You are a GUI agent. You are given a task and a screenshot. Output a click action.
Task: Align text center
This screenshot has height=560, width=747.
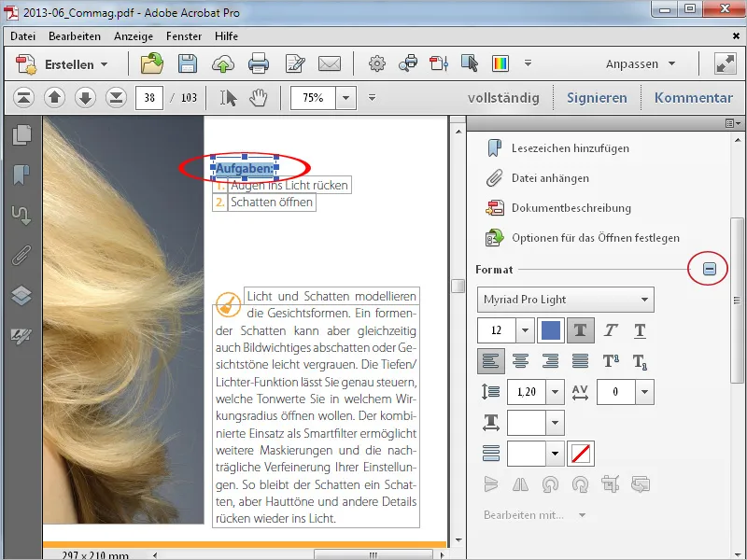tap(520, 361)
